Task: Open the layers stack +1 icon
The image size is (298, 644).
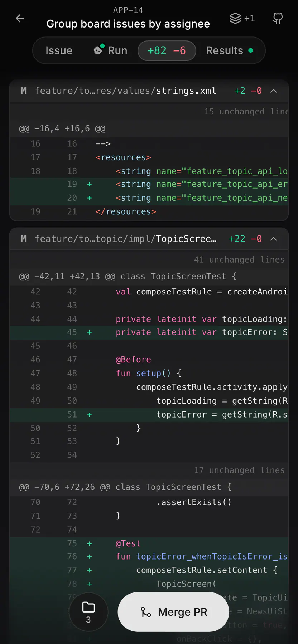Action: 242,18
